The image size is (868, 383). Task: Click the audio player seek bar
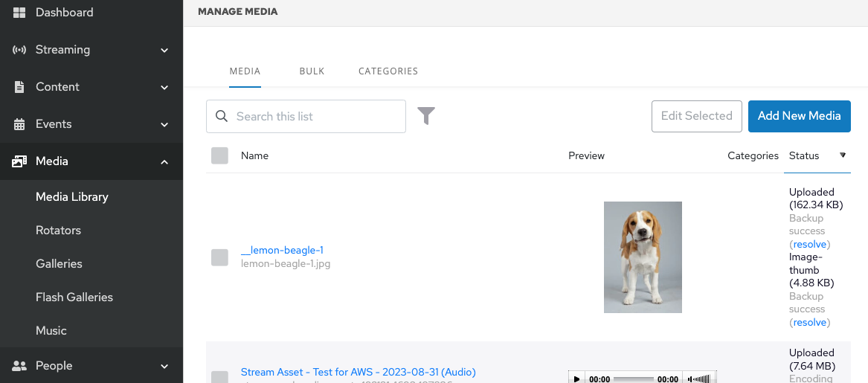tap(634, 379)
